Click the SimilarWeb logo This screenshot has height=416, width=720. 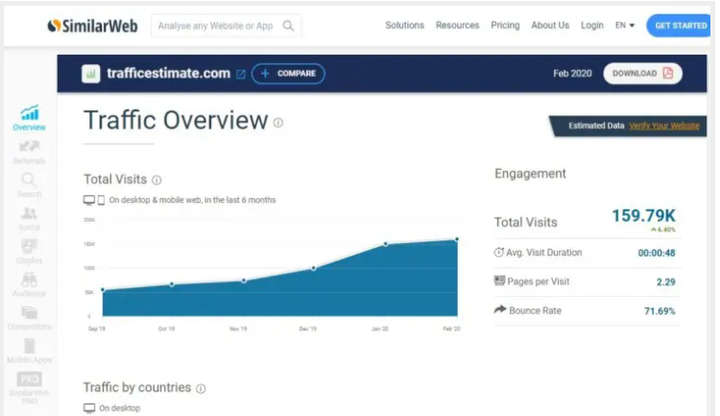coord(92,26)
